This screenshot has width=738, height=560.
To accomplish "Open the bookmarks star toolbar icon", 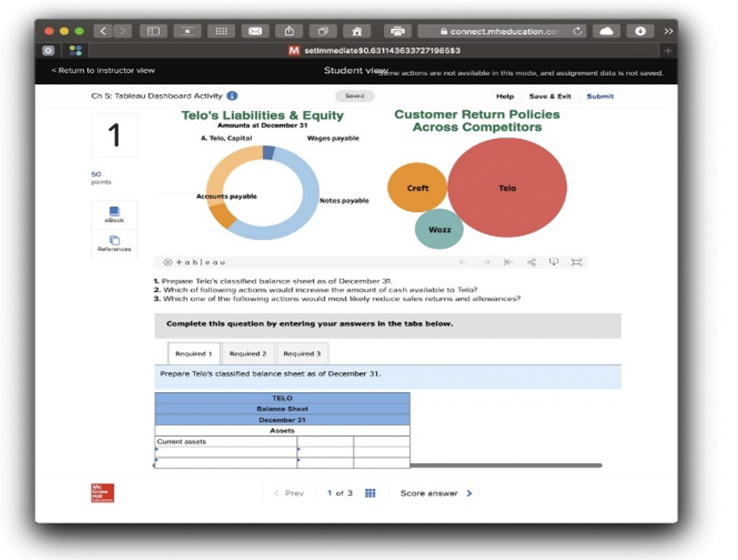I will [x=187, y=31].
